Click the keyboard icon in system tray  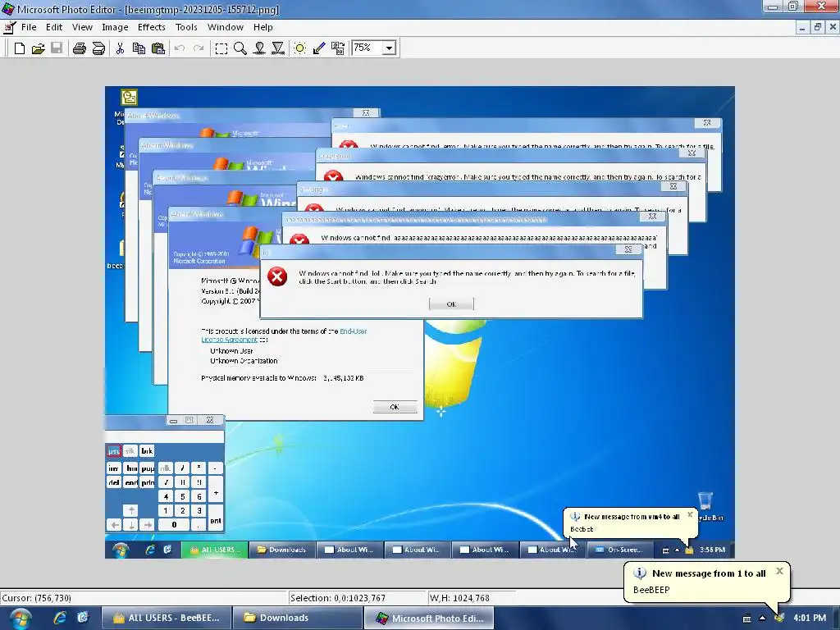click(x=746, y=619)
